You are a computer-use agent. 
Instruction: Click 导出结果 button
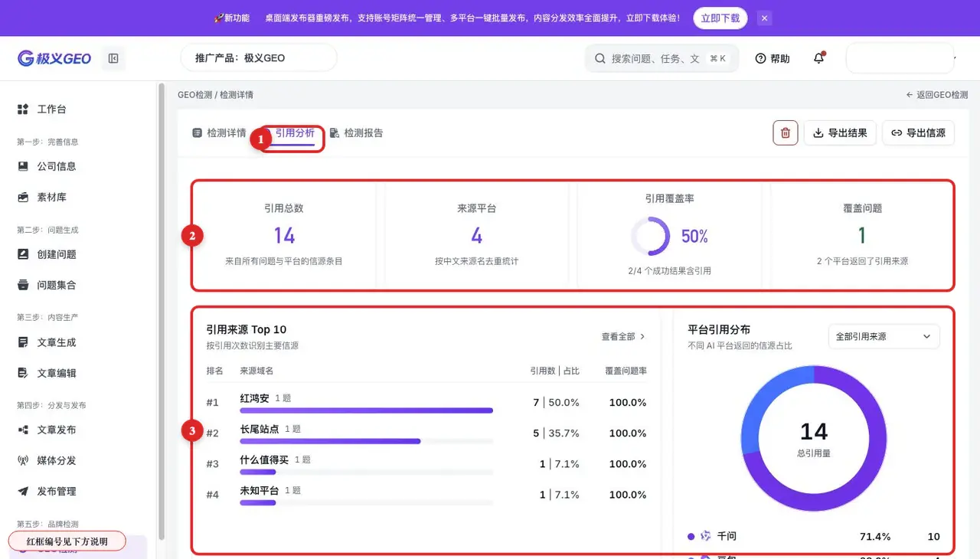click(840, 132)
